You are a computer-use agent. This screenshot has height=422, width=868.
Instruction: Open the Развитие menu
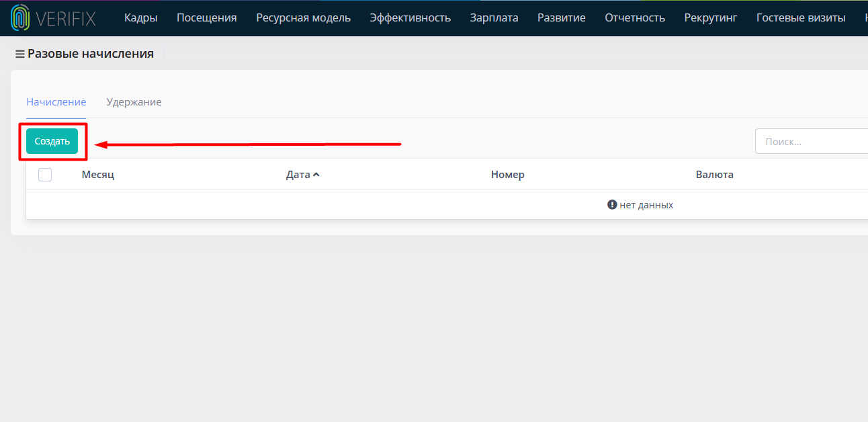pos(562,17)
